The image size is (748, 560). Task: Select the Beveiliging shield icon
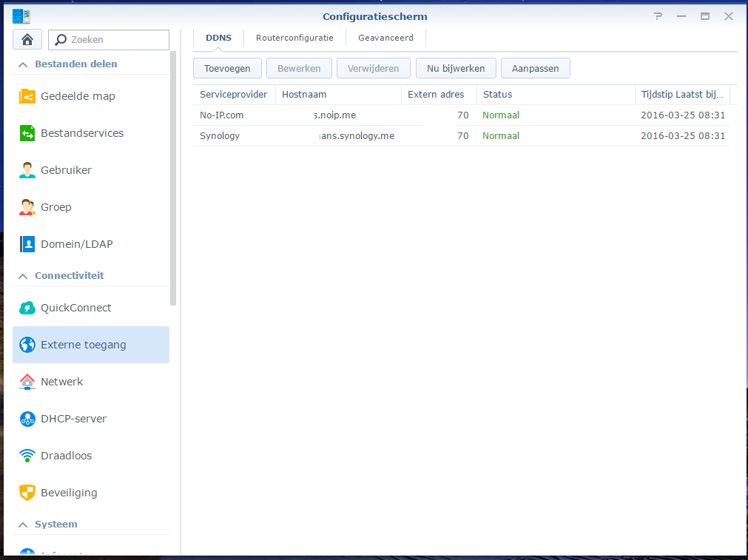pos(27,493)
